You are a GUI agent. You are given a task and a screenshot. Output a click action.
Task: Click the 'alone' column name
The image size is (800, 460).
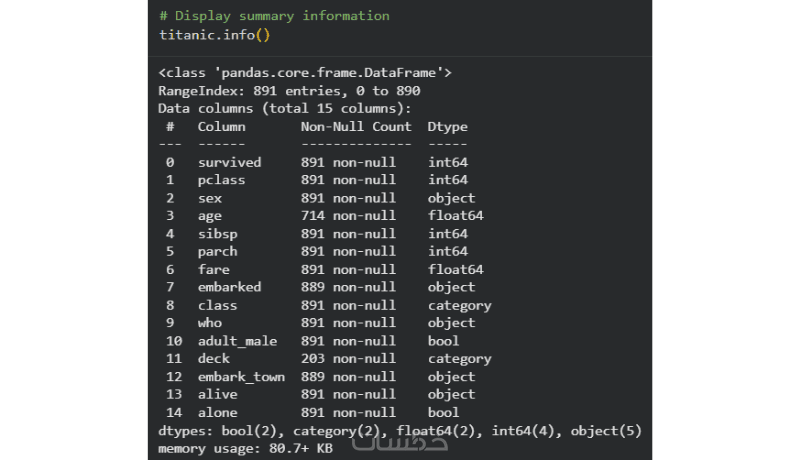(x=217, y=412)
